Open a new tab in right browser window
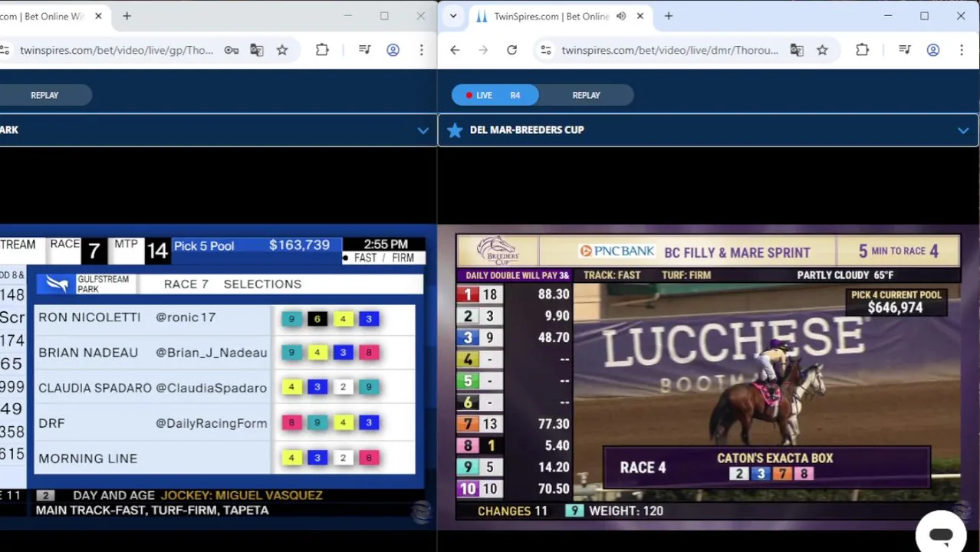This screenshot has width=980, height=552. [x=668, y=16]
